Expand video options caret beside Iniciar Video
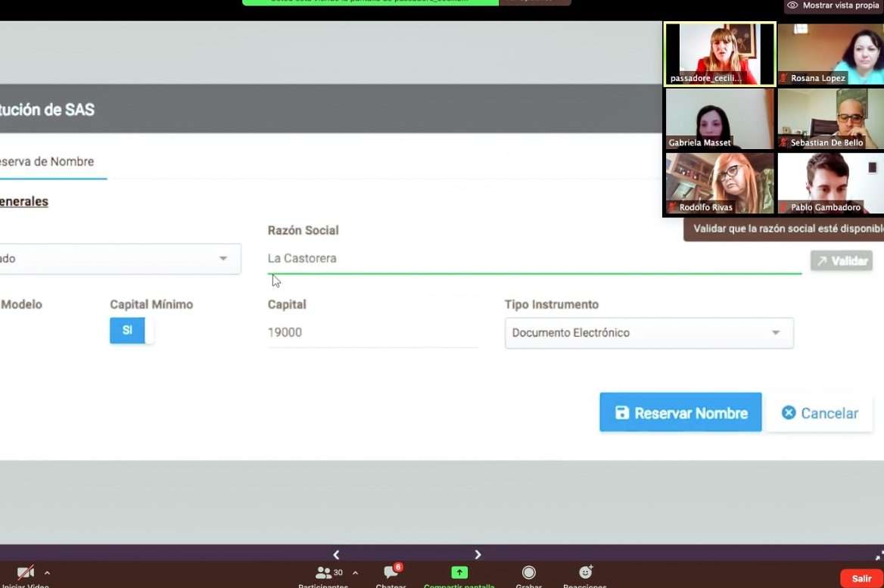This screenshot has width=884, height=588. [48, 573]
